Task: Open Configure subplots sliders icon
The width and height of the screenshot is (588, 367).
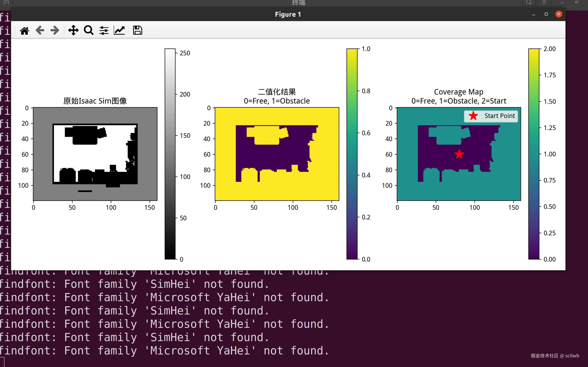Action: (x=104, y=31)
